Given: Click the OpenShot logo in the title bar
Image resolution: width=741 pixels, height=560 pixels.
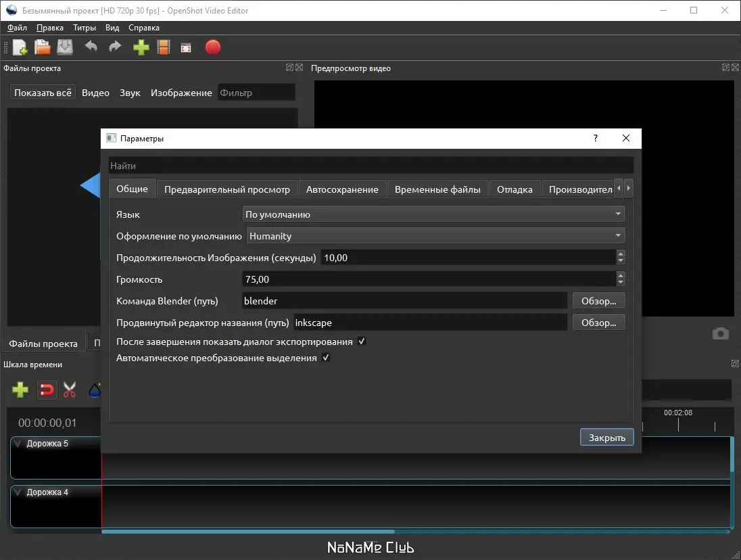Looking at the screenshot, I should coord(11,10).
